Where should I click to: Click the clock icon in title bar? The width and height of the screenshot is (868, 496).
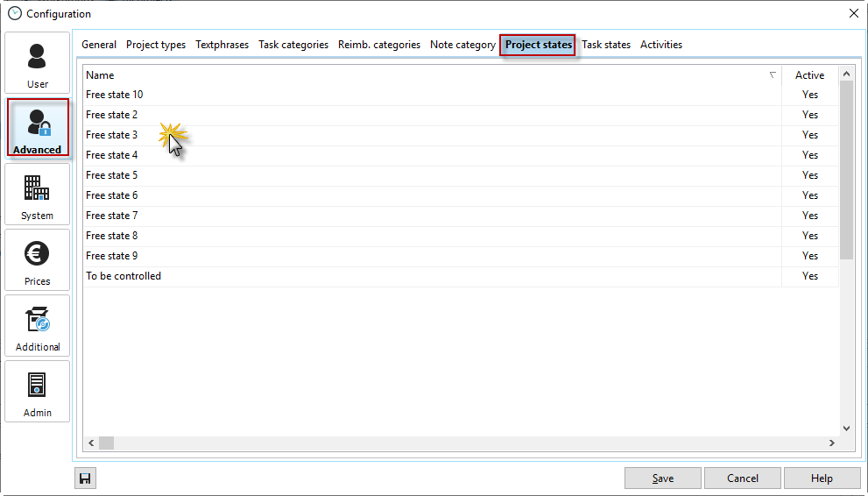coord(14,13)
